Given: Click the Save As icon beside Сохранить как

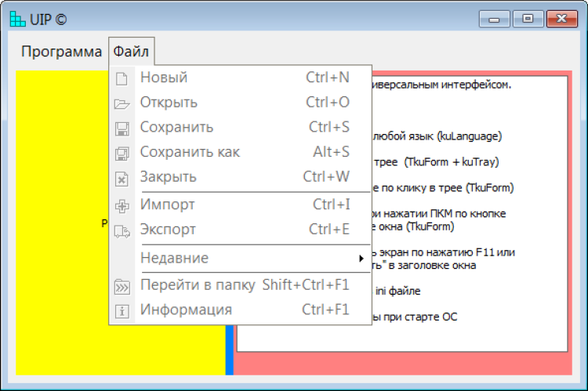Looking at the screenshot, I should click(122, 152).
